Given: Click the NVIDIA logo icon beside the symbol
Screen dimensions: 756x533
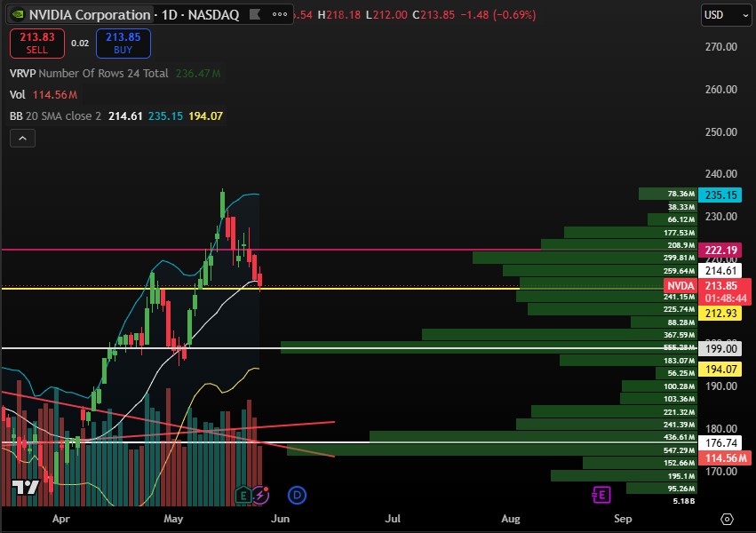Looking at the screenshot, I should pos(18,15).
